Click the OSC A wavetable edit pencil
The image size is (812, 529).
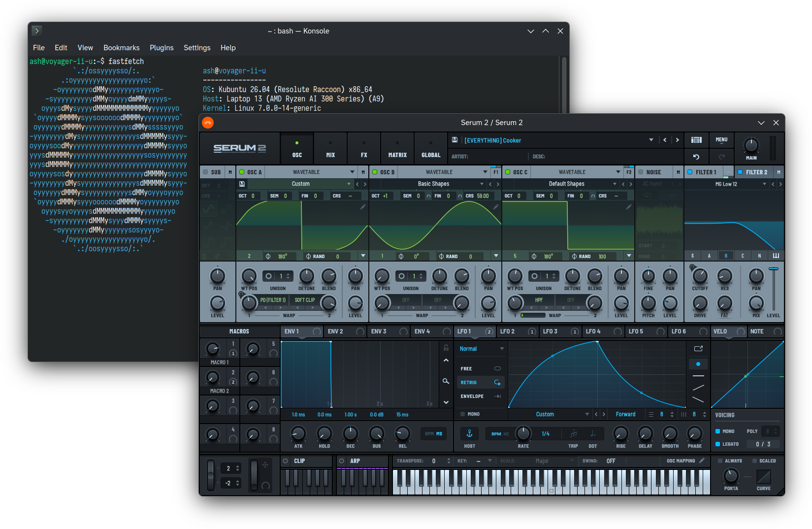point(363,207)
